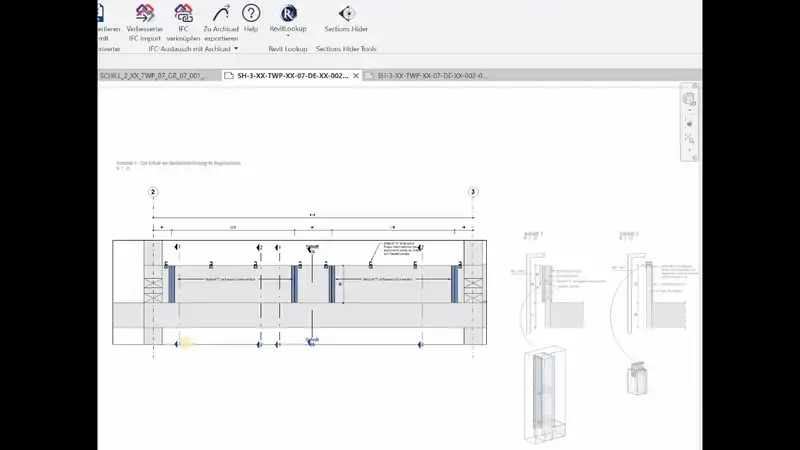Pick the tall 3D isometric detail under Schnitt 1

pos(545,394)
